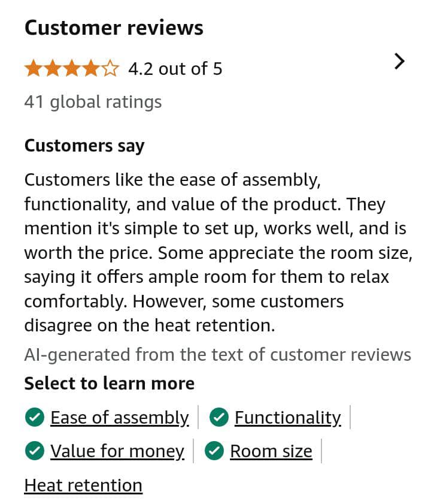Click the 41 global ratings count
Viewport: 431px width, 504px height.
(93, 102)
